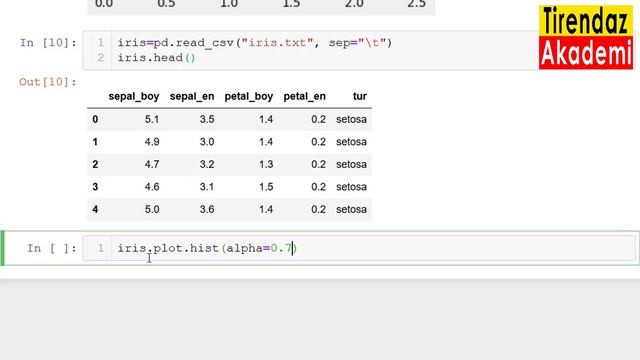Image resolution: width=640 pixels, height=360 pixels.
Task: Click setosa in row 0
Action: 351,119
